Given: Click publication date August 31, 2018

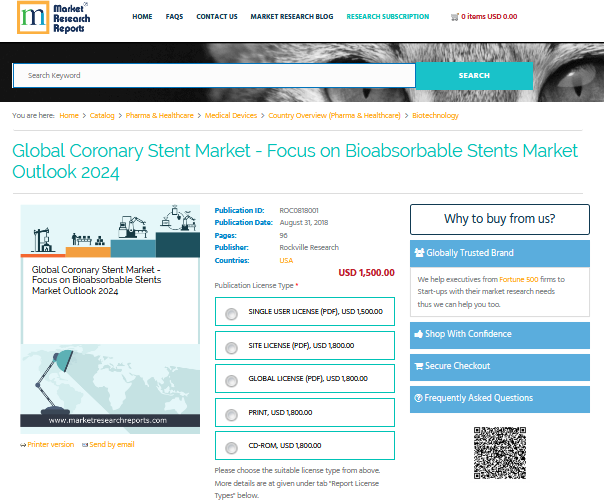Looking at the screenshot, I should (304, 223).
